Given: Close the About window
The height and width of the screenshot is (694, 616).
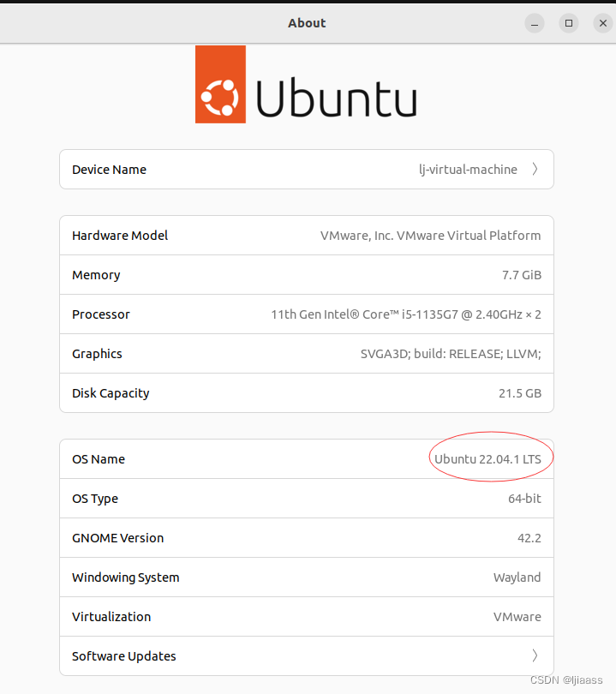Looking at the screenshot, I should click(x=601, y=23).
